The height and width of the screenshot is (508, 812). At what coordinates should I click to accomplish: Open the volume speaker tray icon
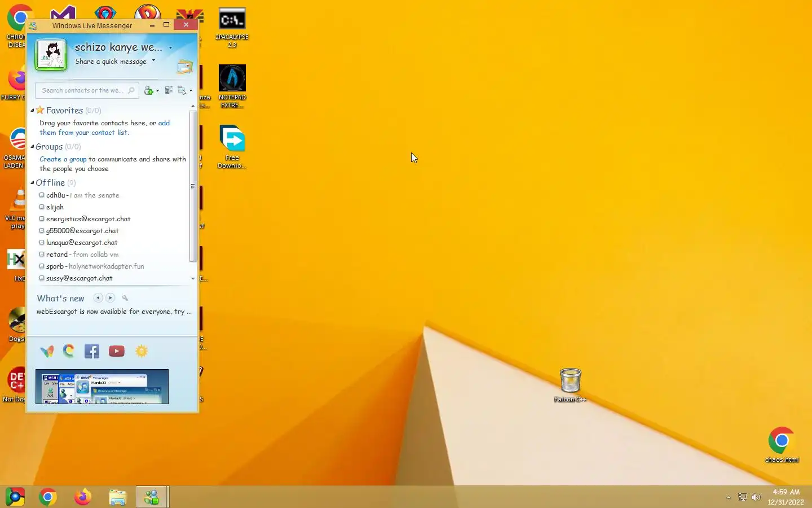(756, 497)
